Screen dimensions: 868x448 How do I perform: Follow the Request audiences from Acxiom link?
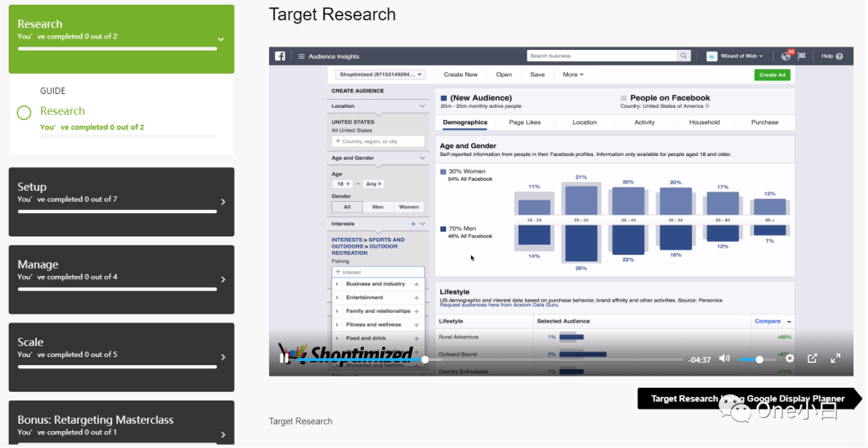499,305
